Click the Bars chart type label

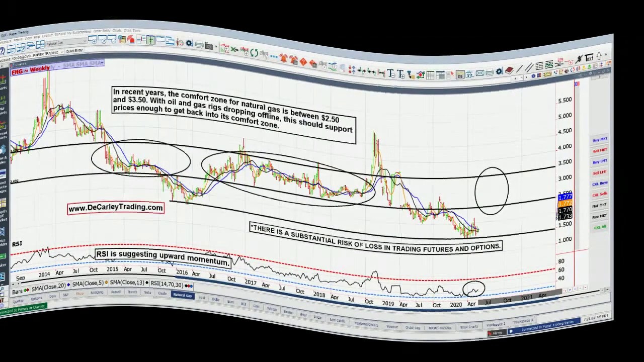(17, 292)
